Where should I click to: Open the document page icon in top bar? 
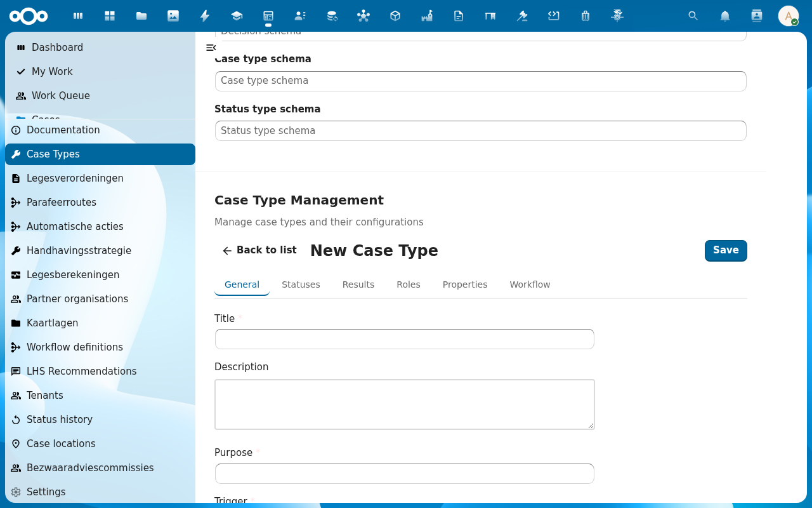click(459, 16)
